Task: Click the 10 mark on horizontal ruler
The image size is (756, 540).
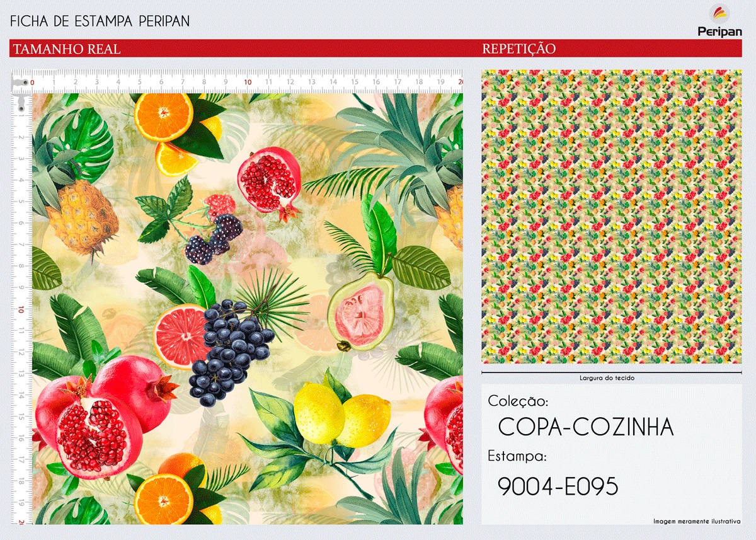Action: click(x=248, y=83)
